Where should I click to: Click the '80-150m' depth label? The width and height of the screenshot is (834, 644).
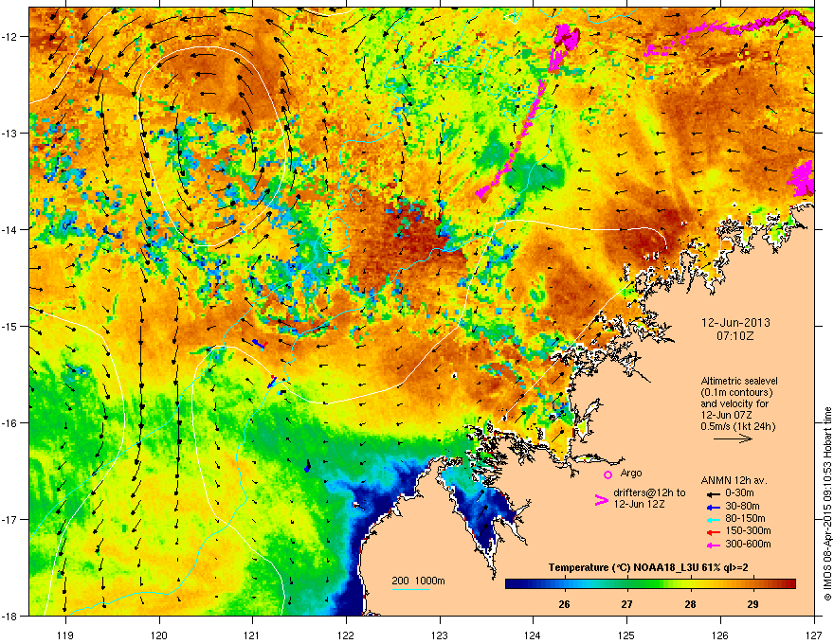745,519
